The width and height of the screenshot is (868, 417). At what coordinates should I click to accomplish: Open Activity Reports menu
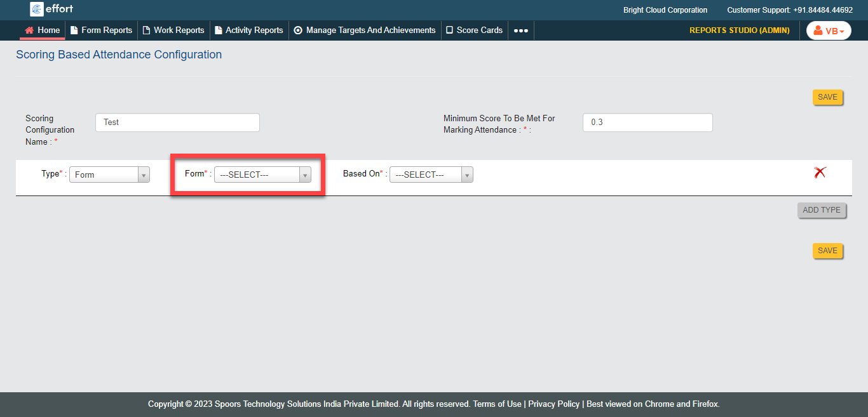click(248, 30)
